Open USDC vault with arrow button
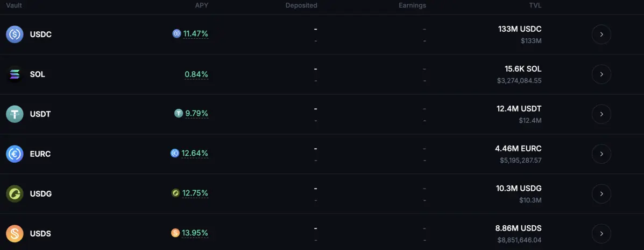Viewport: 644px width, 250px height. [601, 34]
